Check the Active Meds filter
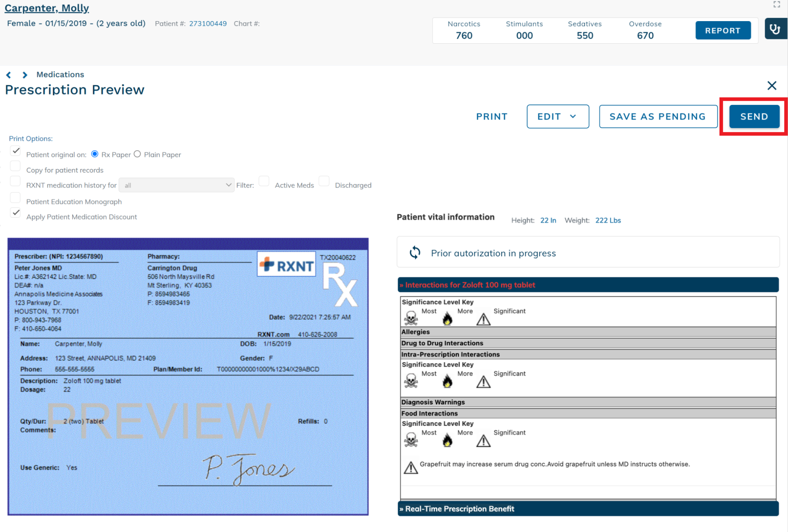 (x=264, y=181)
